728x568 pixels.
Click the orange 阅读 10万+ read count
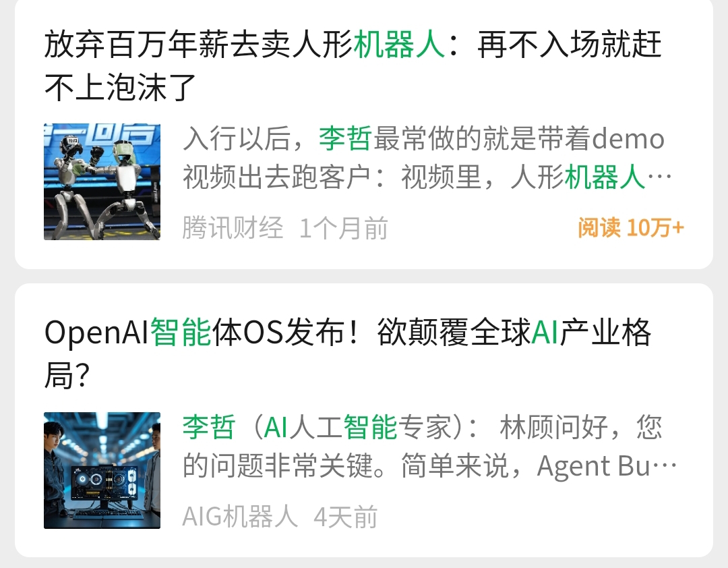[631, 228]
